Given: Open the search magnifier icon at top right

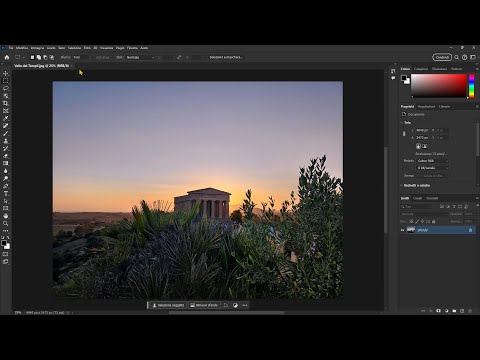Looking at the screenshot, I should [x=457, y=57].
